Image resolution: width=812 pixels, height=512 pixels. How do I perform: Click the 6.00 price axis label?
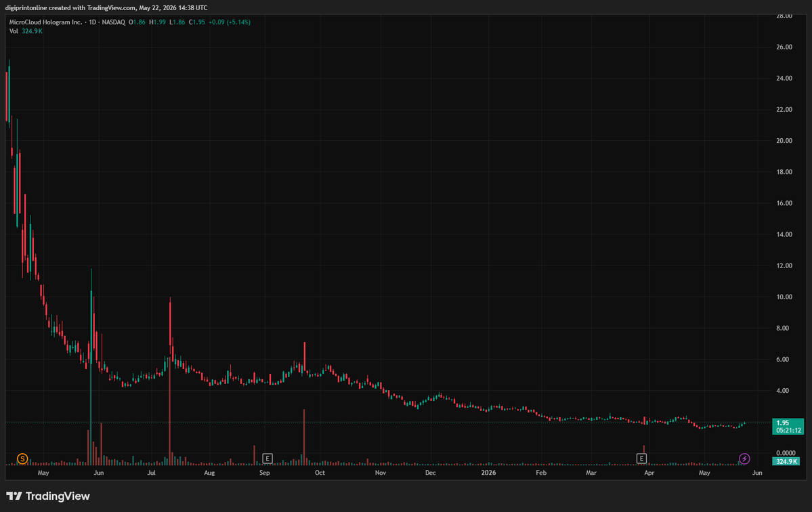[782, 359]
